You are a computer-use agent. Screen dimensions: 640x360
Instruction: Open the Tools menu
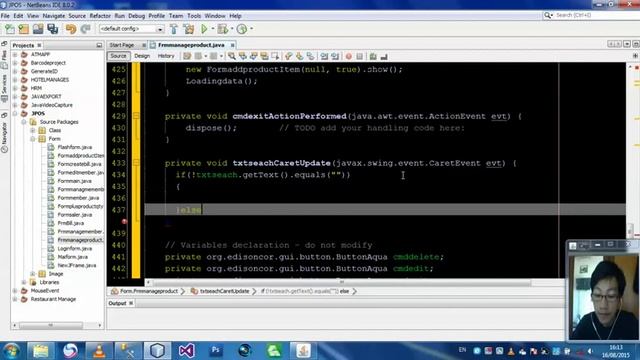(194, 16)
